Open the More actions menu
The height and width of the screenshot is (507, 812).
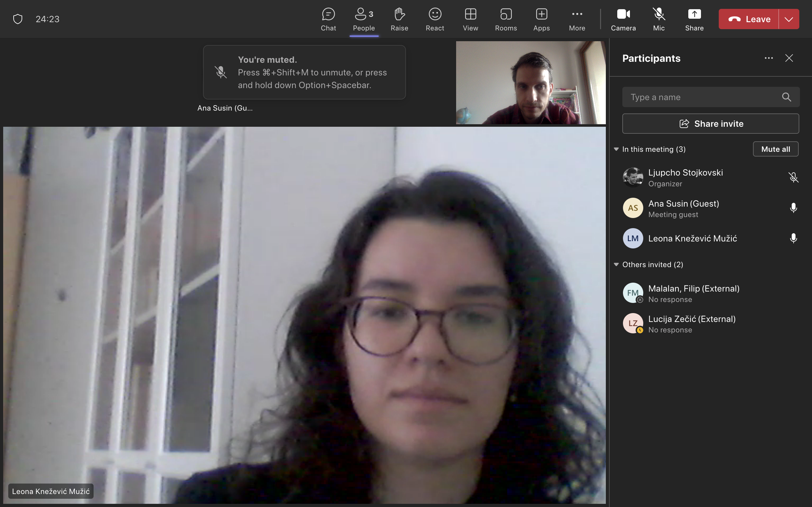(x=577, y=19)
